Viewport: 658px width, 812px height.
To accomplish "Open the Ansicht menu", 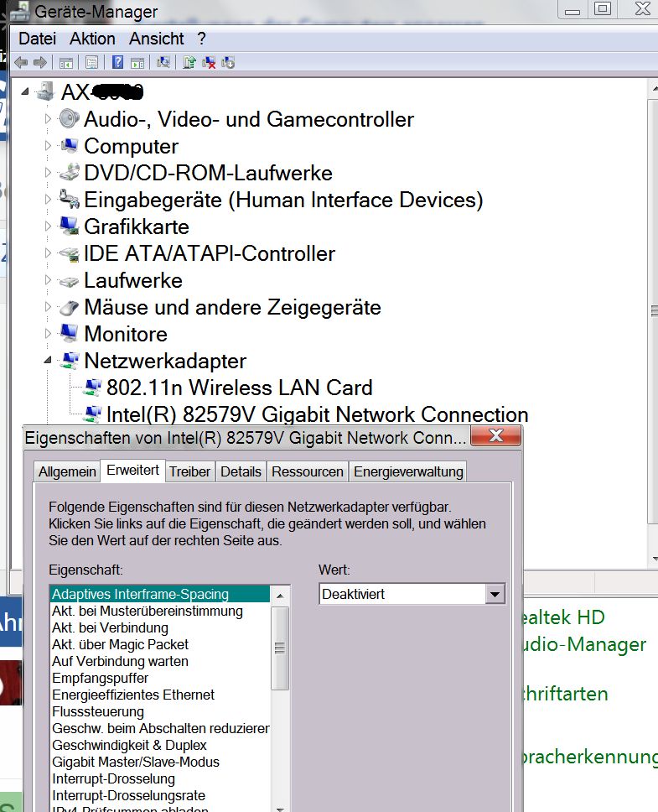I will [x=156, y=39].
